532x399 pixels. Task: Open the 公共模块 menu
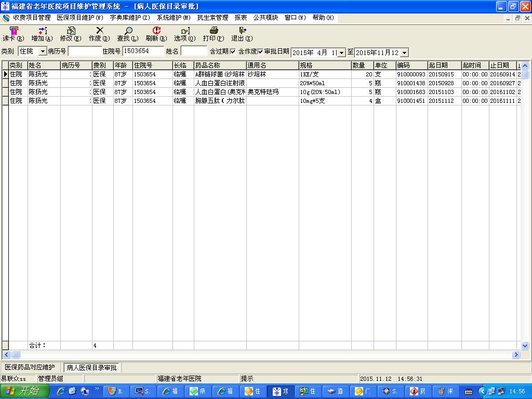(265, 18)
